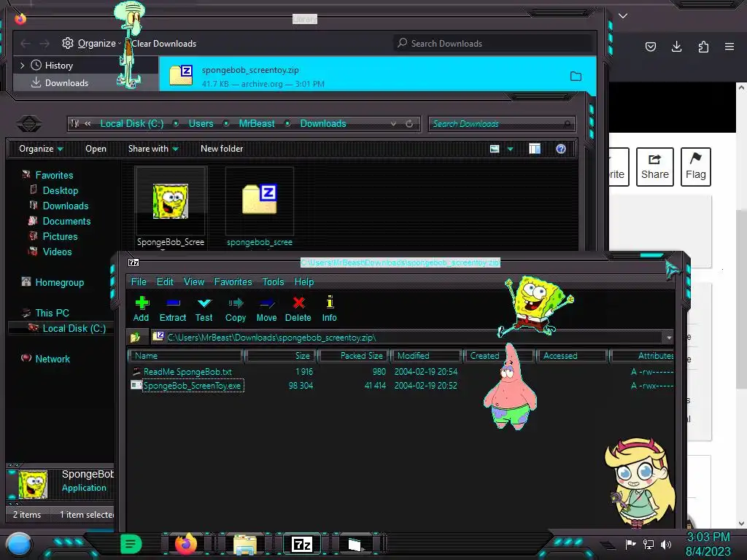Select spongebob_scree zip file in Explorer
The width and height of the screenshot is (747, 560).
click(x=260, y=207)
